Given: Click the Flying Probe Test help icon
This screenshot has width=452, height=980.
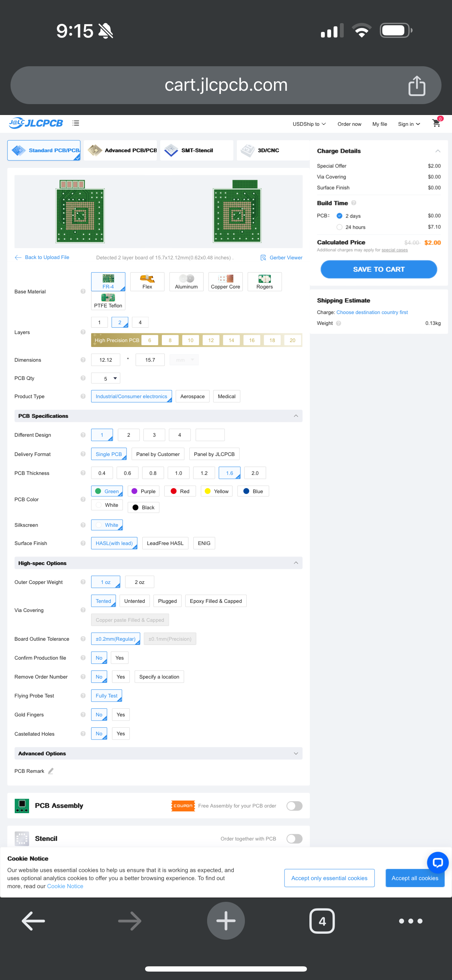Looking at the screenshot, I should (x=83, y=696).
